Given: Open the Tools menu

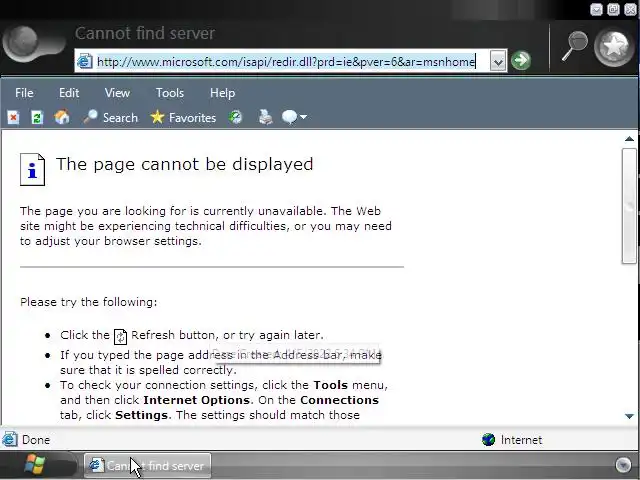Looking at the screenshot, I should [x=170, y=93].
